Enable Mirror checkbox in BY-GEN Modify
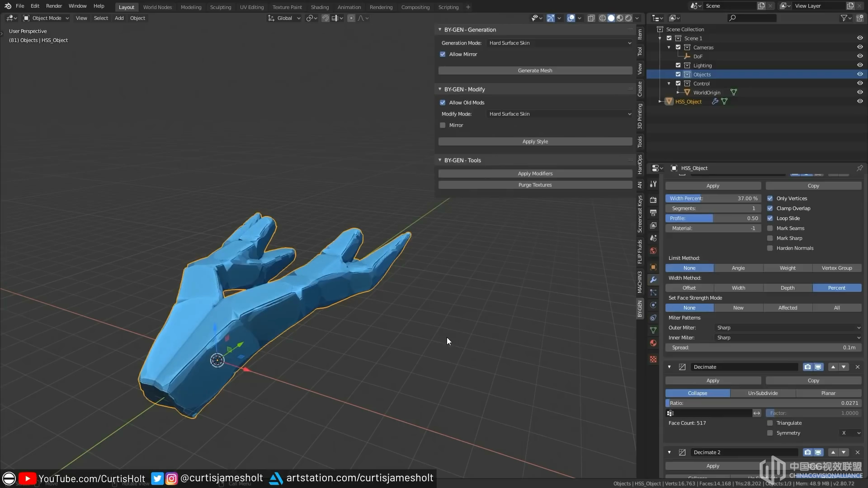This screenshot has width=868, height=488. [x=443, y=125]
